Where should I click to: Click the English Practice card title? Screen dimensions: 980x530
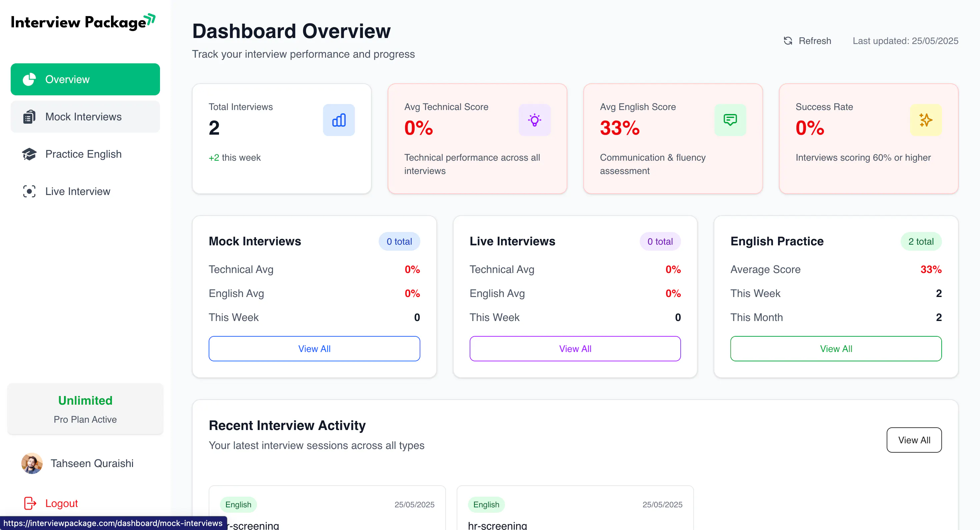(x=777, y=241)
